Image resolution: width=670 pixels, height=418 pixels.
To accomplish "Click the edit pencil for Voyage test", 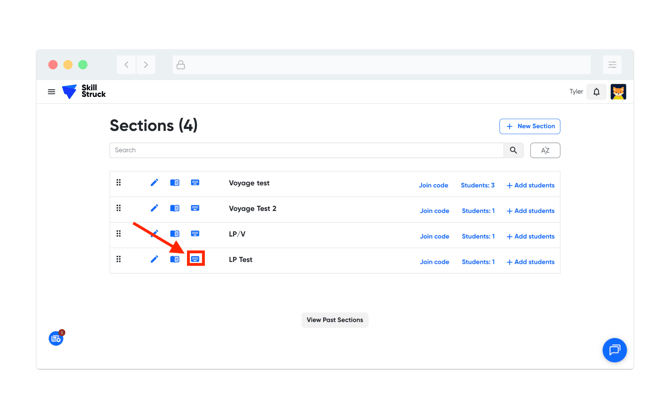I will pyautogui.click(x=154, y=183).
